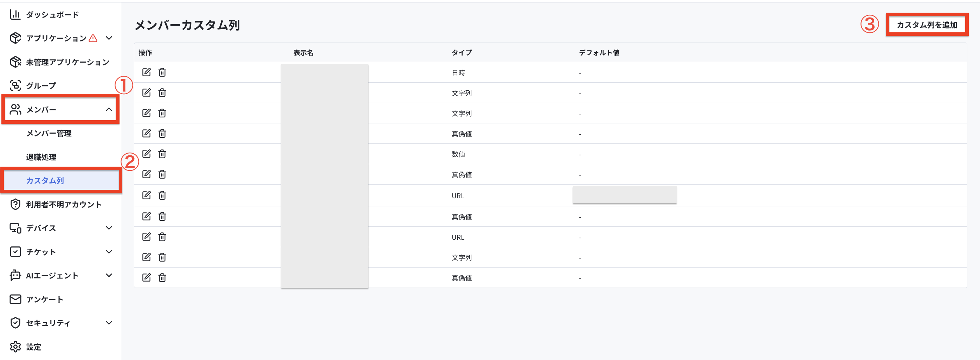
Task: Delete the 真偽値 row directly above 数値
Action: click(x=162, y=133)
